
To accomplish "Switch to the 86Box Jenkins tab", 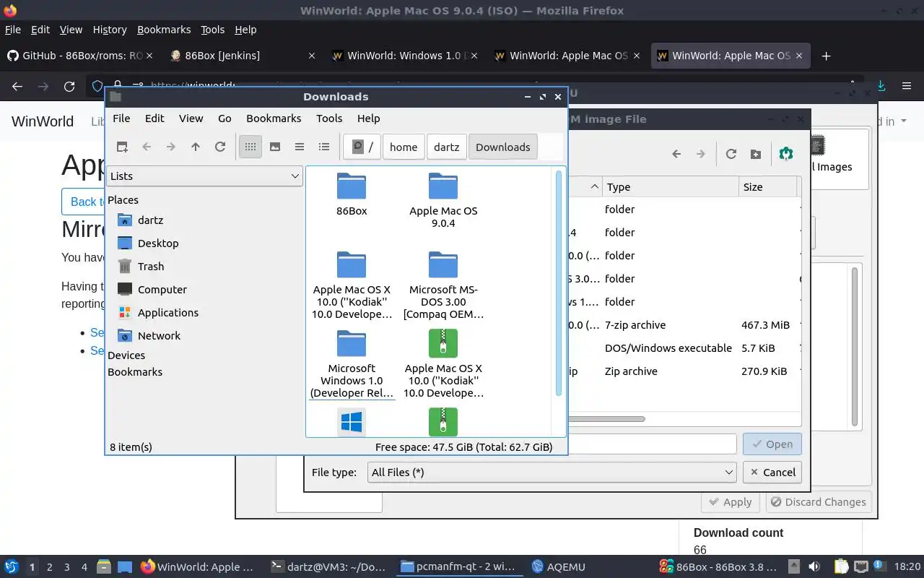I will (242, 56).
